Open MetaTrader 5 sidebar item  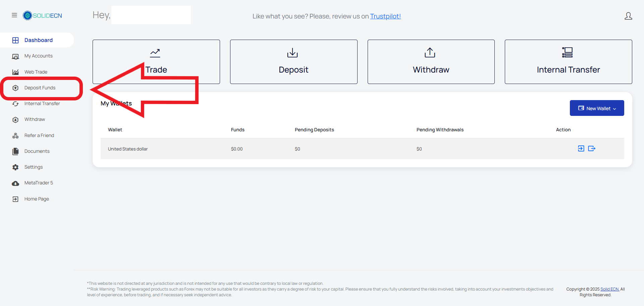click(x=39, y=183)
